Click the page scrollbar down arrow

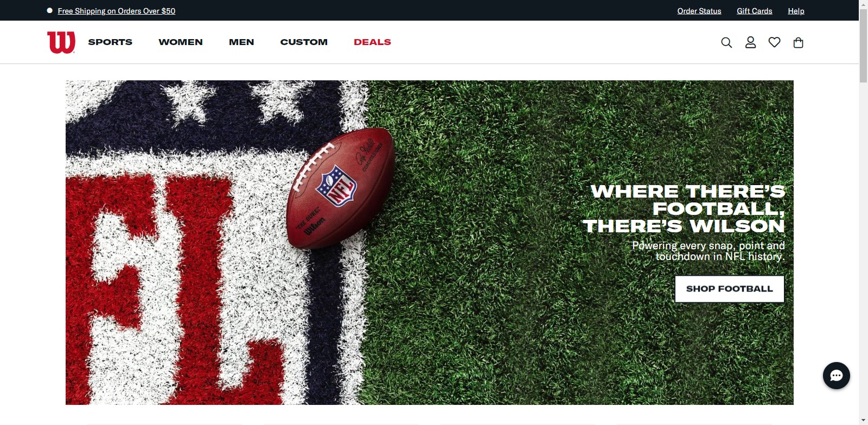tap(863, 421)
